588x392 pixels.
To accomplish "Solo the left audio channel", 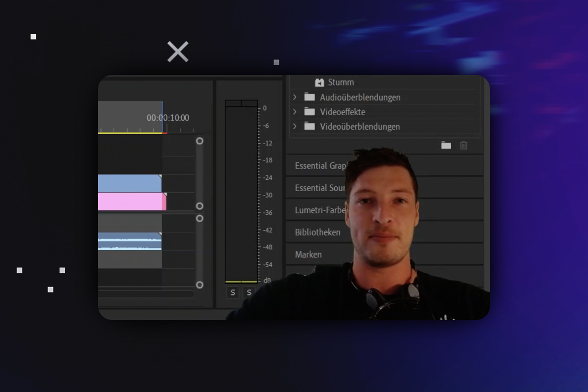I will (x=233, y=293).
